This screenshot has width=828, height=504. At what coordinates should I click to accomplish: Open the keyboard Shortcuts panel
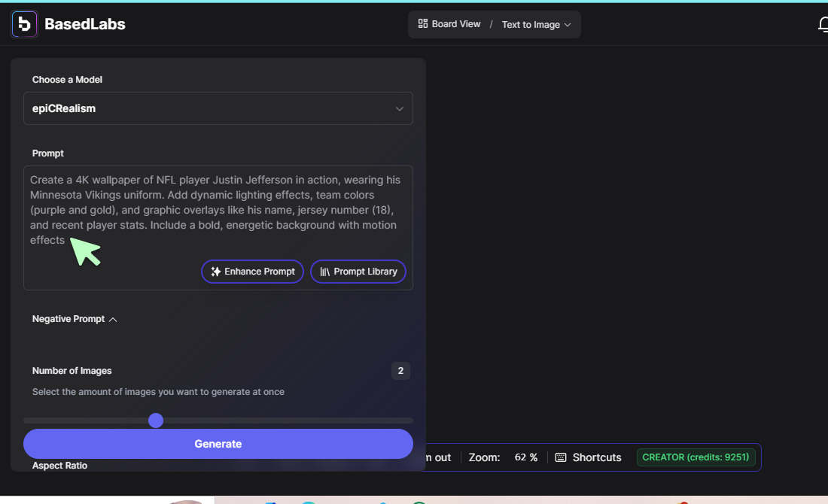click(x=589, y=457)
